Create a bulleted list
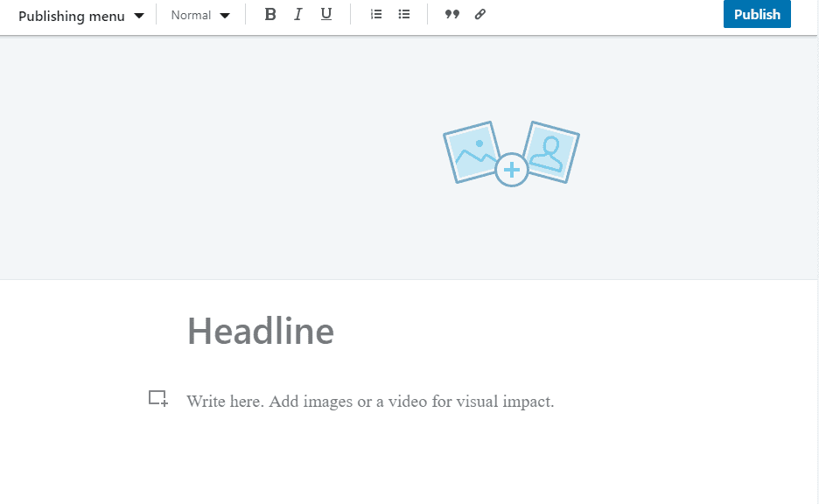 coord(403,14)
